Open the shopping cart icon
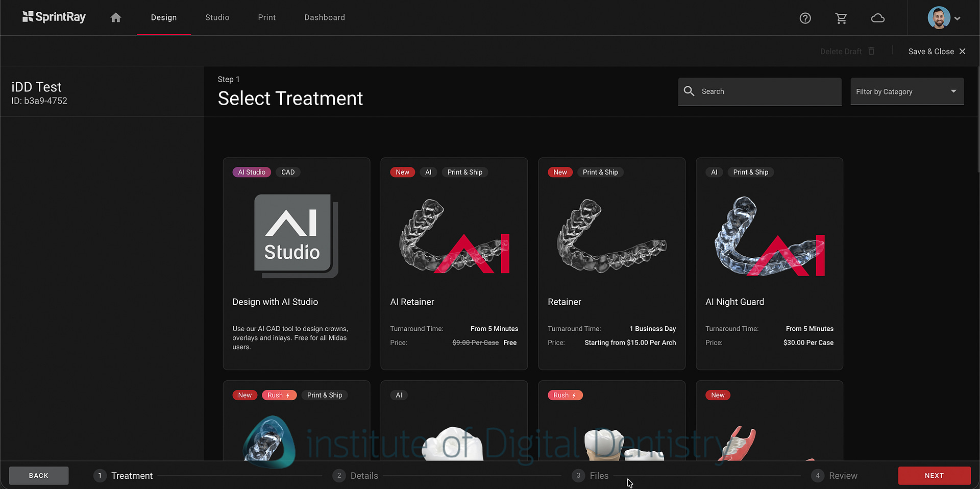Image resolution: width=980 pixels, height=489 pixels. click(841, 18)
